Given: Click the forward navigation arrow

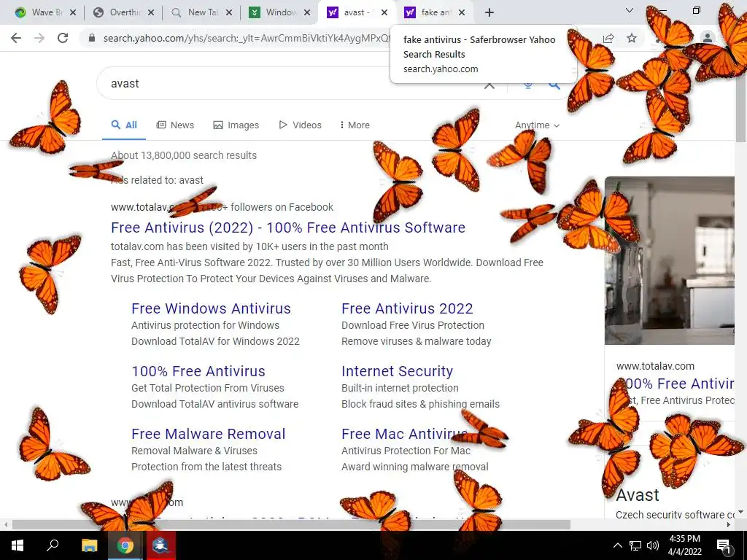Looking at the screenshot, I should pyautogui.click(x=39, y=38).
